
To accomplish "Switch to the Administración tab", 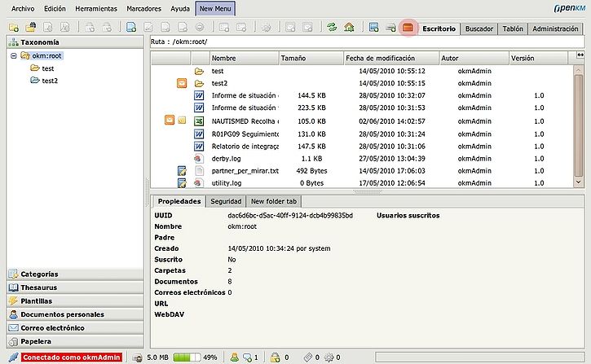I will coord(555,29).
